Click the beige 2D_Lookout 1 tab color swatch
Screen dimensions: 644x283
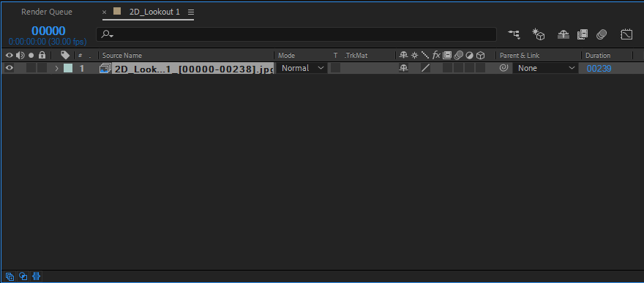coord(118,12)
